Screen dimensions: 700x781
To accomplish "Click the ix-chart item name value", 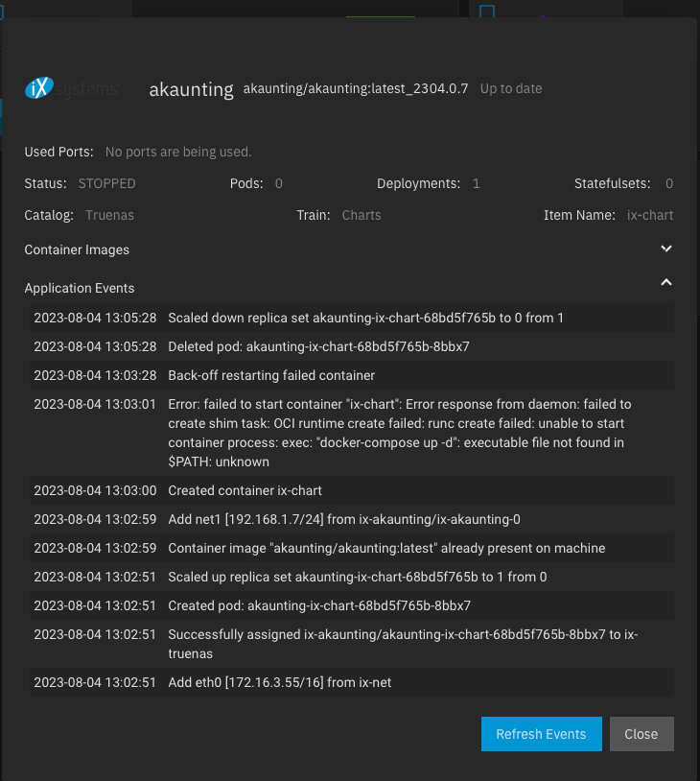I will (650, 215).
